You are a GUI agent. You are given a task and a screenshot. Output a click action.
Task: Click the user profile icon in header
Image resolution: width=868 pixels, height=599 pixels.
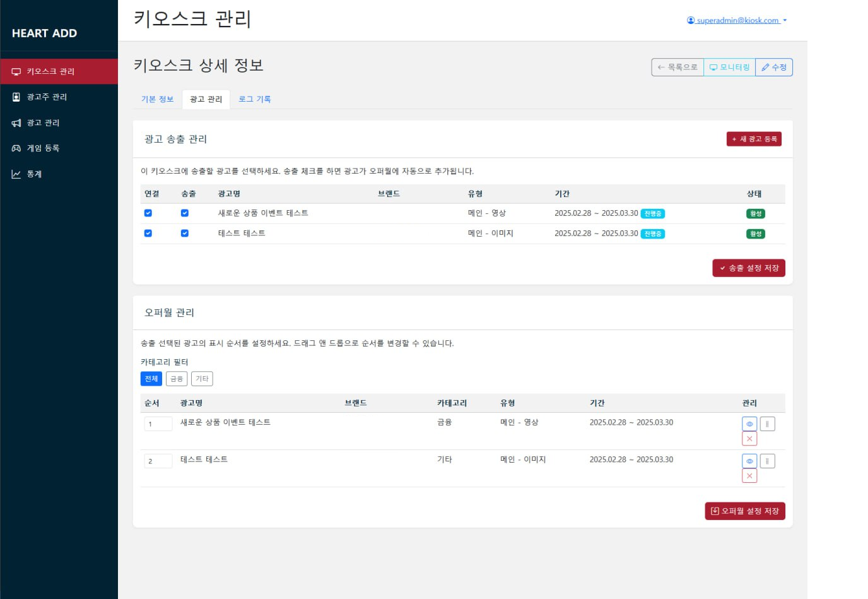coord(690,20)
